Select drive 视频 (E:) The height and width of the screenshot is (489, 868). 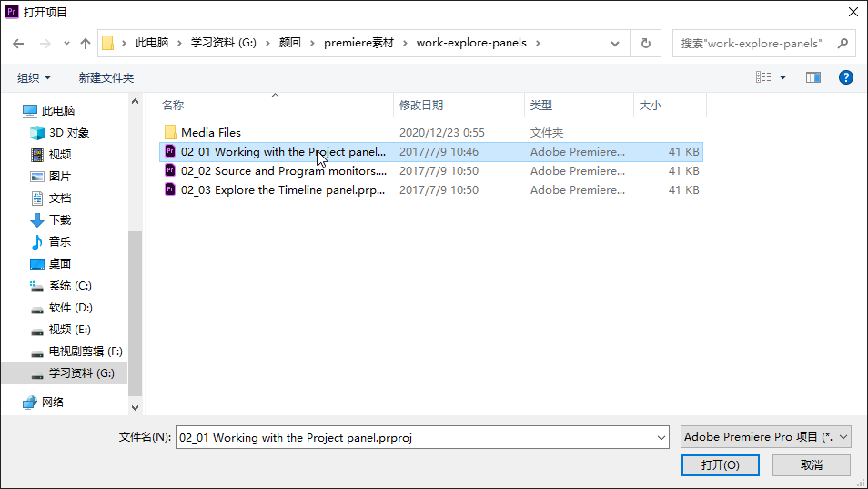click(70, 330)
